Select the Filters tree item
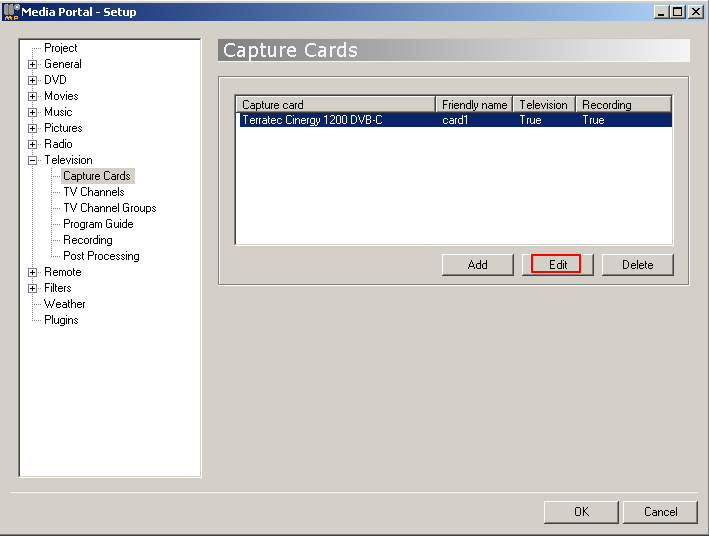 point(57,288)
